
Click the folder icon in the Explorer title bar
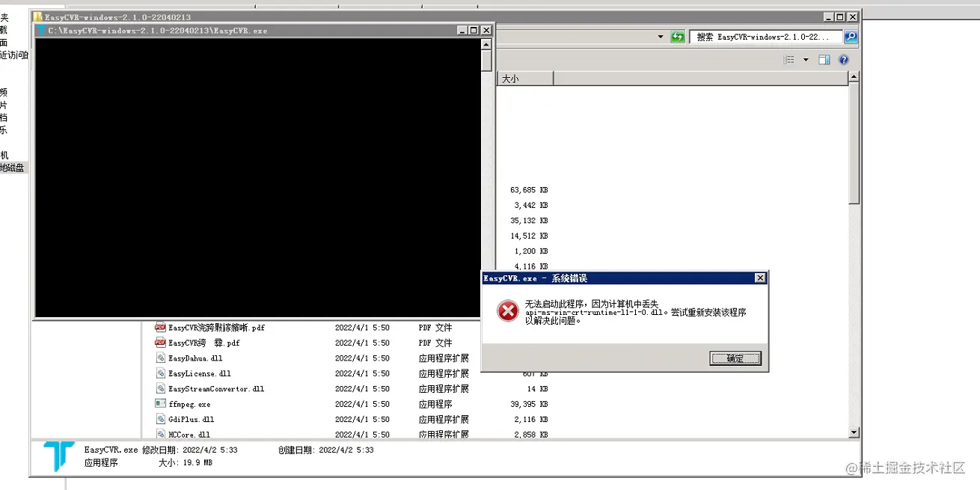click(x=37, y=16)
